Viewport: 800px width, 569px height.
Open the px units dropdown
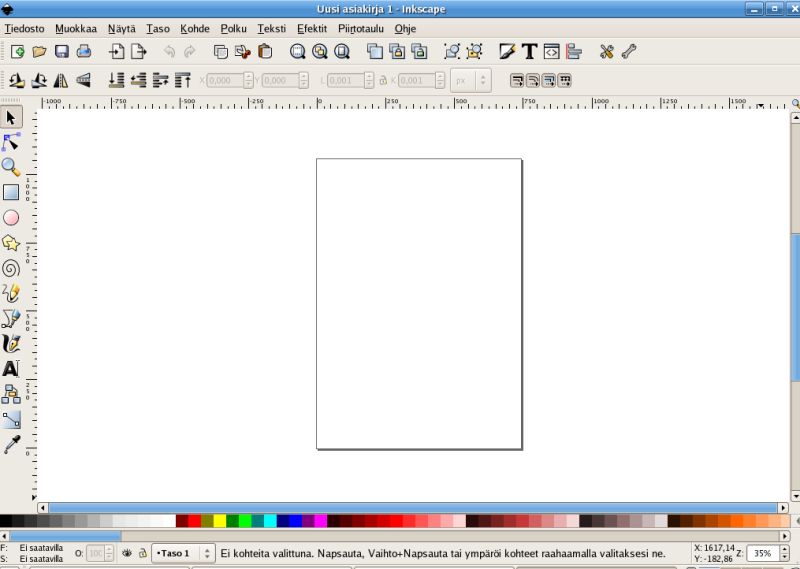coord(471,80)
